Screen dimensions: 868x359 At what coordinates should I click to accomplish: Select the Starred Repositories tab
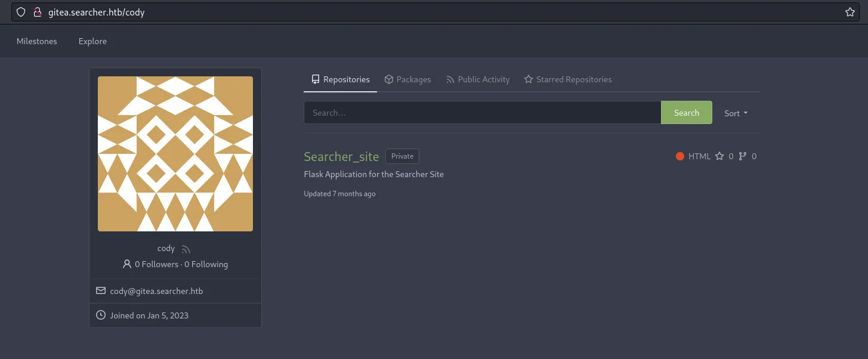tap(568, 79)
